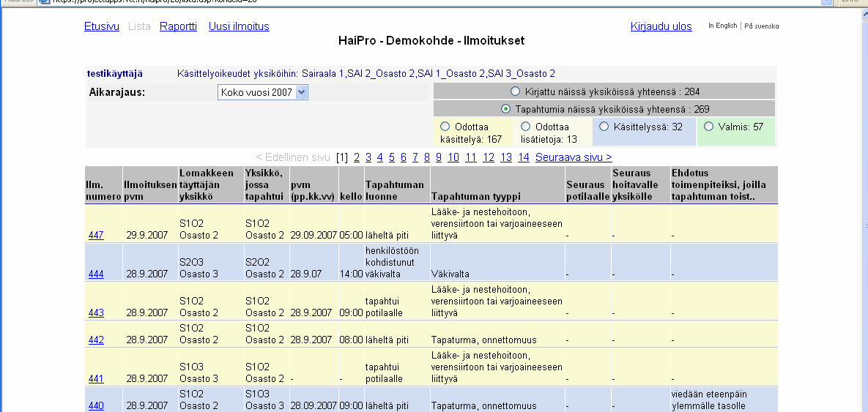This screenshot has height=412, width=868.
Task: Open the Raportti page
Action: tap(178, 26)
